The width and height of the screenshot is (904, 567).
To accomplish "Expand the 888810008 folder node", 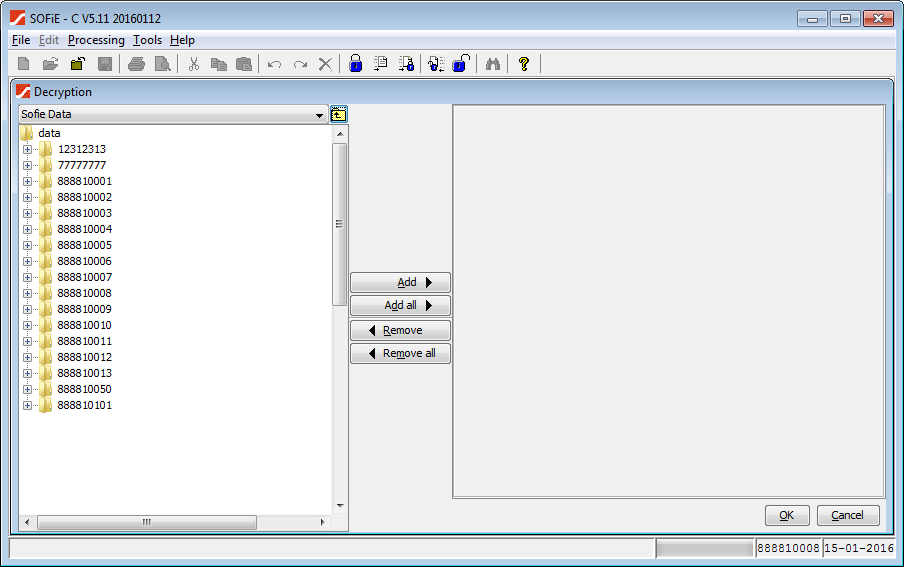I will [x=27, y=293].
